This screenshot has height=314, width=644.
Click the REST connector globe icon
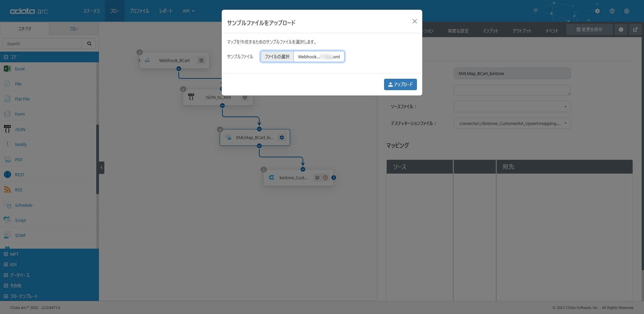click(7, 175)
